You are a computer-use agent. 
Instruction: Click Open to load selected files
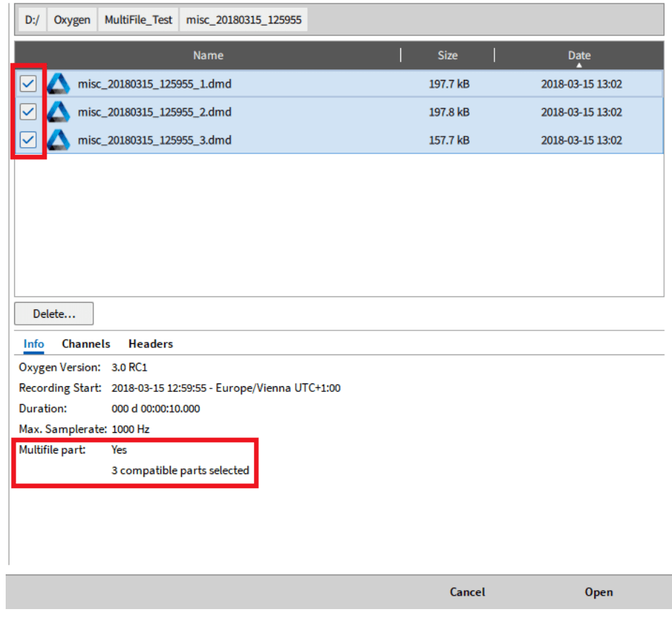(x=598, y=592)
